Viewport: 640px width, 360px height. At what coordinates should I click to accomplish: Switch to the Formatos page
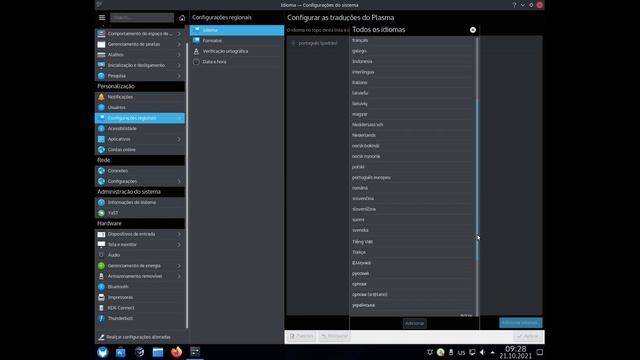point(237,41)
